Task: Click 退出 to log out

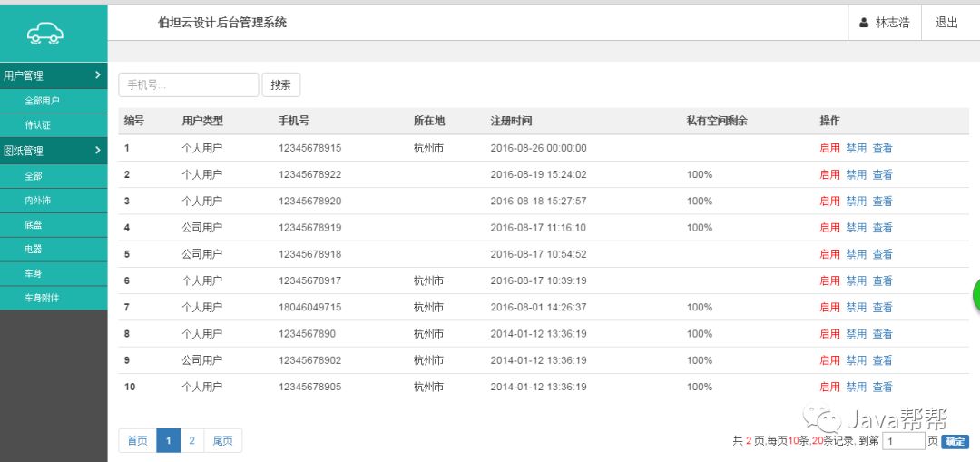Action: click(946, 23)
